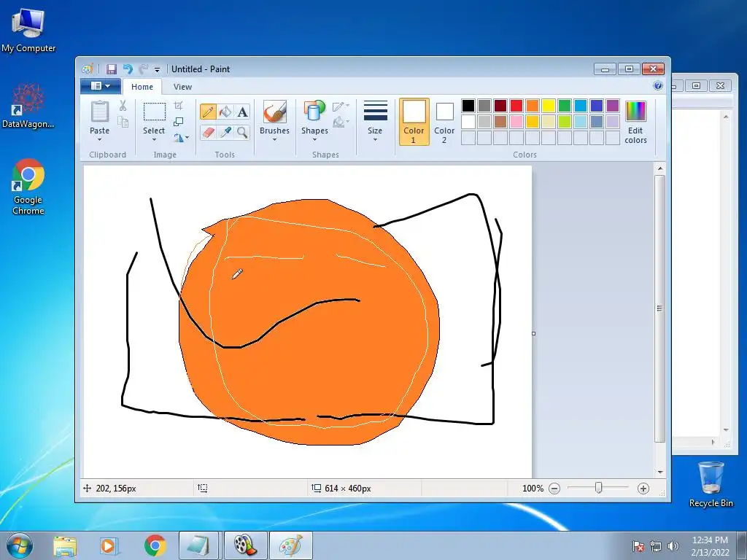Select the Fill with color bucket tool

[225, 112]
